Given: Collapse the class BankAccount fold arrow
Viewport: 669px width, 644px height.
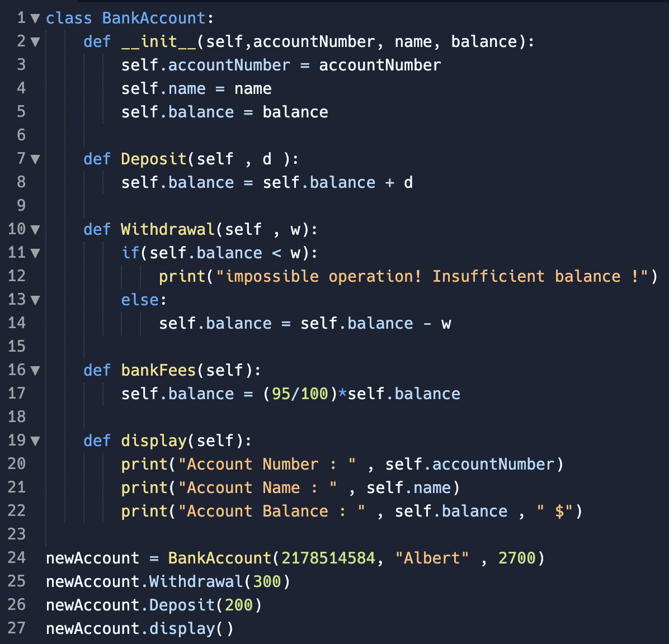Looking at the screenshot, I should click(35, 18).
